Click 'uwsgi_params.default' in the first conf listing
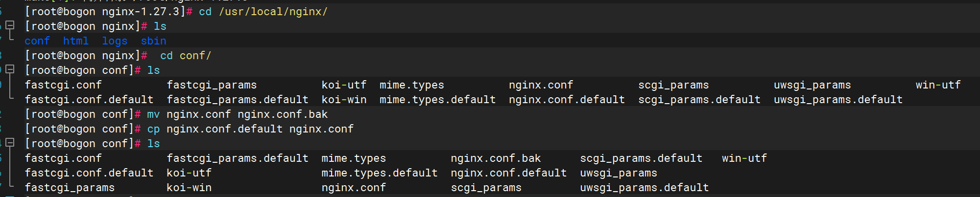Viewport: 980px width, 197px height. [x=838, y=100]
